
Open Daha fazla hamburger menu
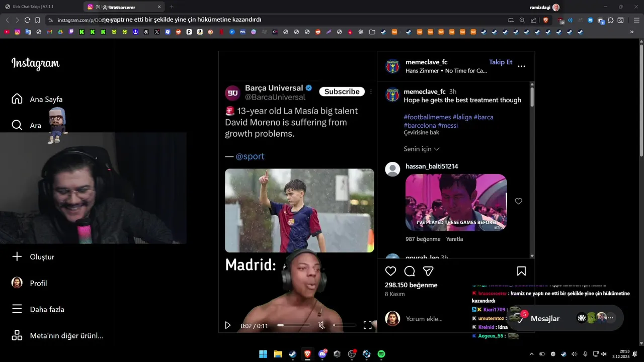tap(17, 309)
